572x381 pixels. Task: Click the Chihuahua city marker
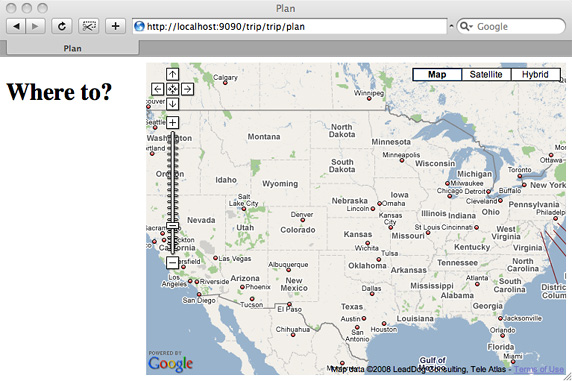293,335
